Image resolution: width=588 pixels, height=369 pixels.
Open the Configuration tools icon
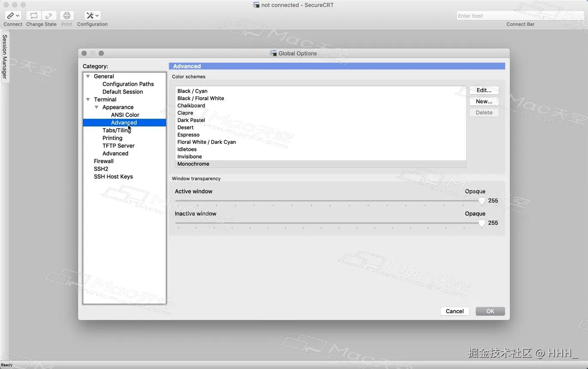90,15
